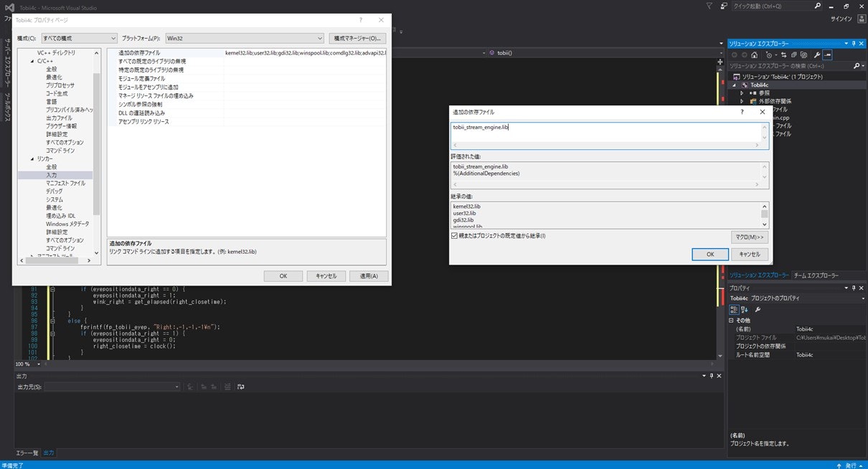The image size is (868, 469).
Task: Click Macros button in dependencies dialog
Action: click(750, 237)
